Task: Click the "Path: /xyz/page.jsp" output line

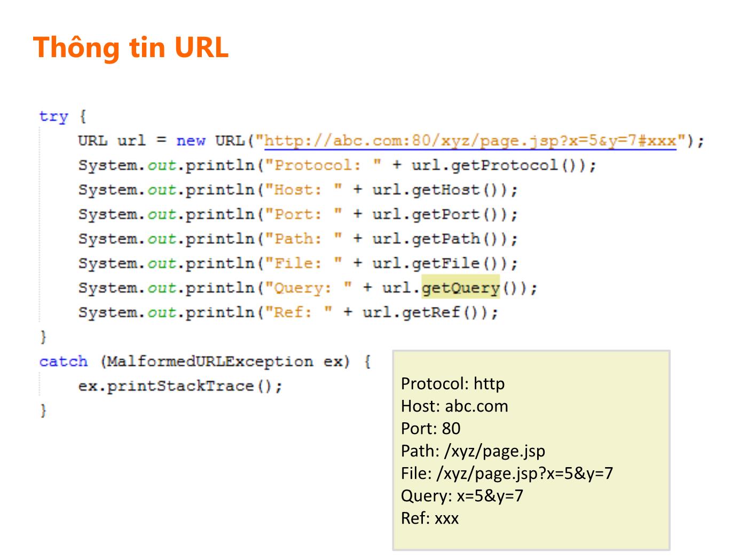Action: click(473, 451)
